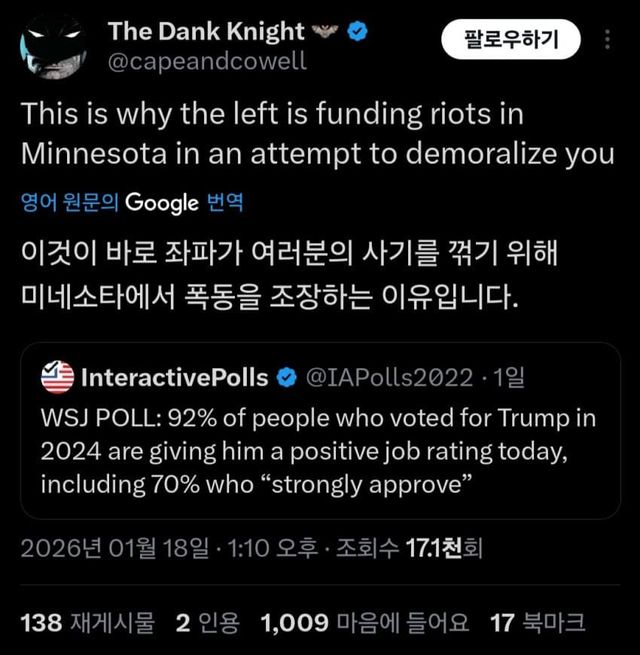The image size is (640, 655).
Task: Show the 138 재게시물 reposts list
Action: tap(88, 623)
